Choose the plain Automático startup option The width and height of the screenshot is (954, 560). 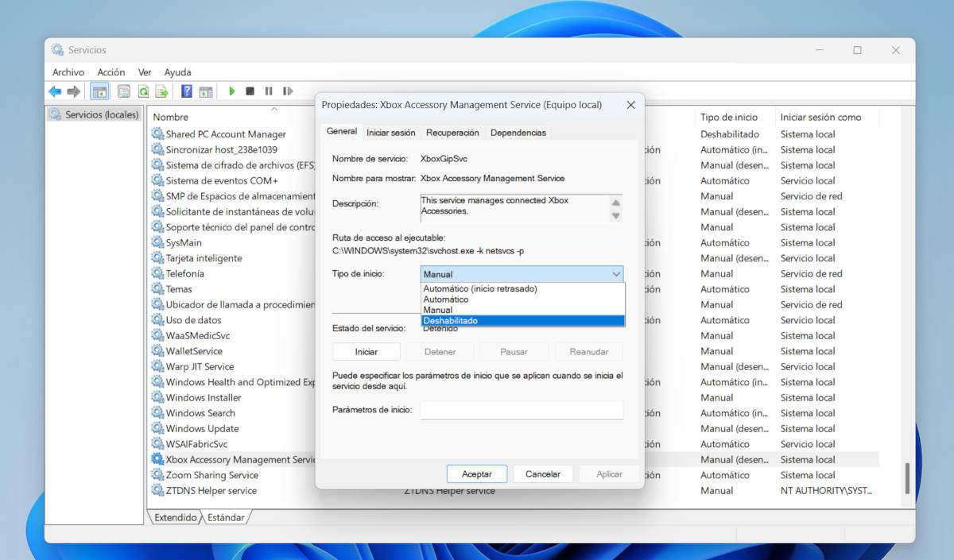[x=522, y=299]
